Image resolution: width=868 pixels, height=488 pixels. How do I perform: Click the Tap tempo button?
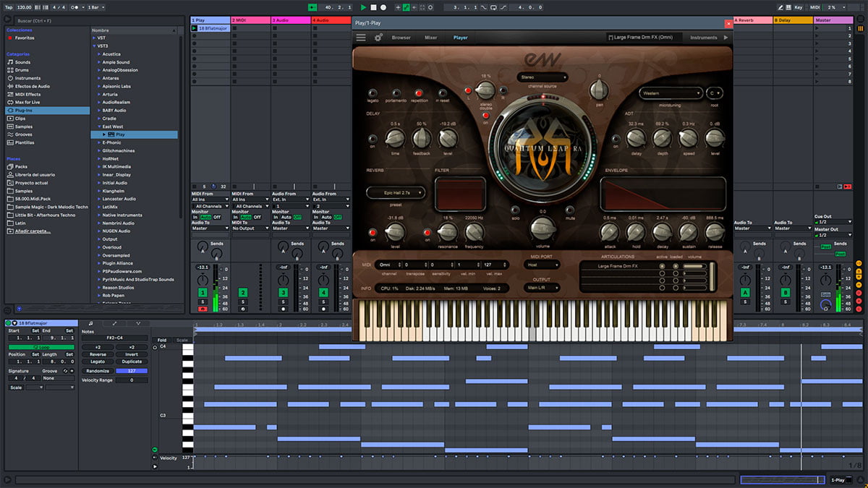point(9,7)
